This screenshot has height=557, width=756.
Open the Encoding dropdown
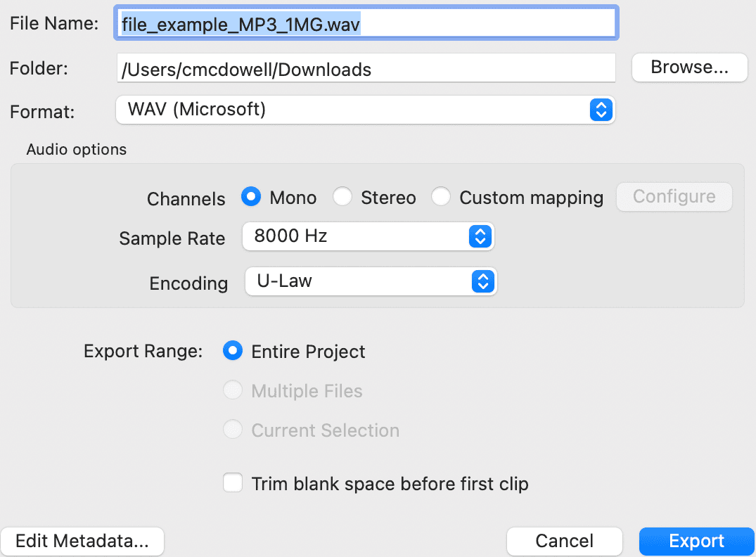pos(371,282)
